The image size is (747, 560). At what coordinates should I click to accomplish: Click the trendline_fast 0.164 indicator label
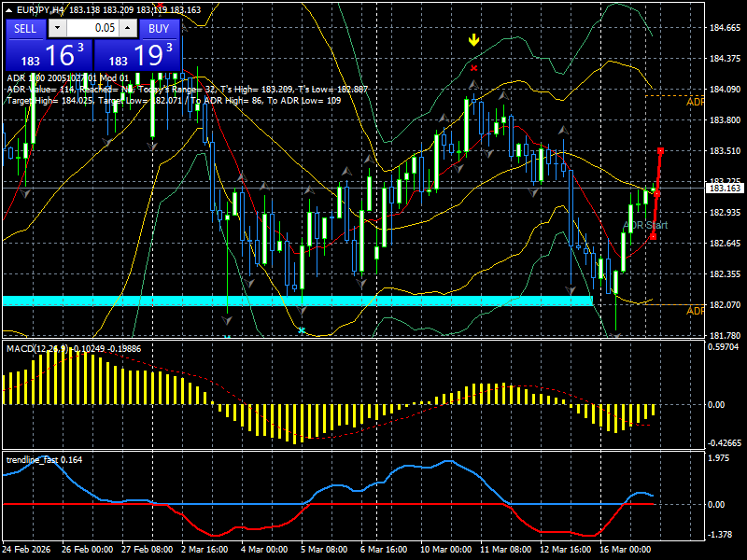click(x=44, y=460)
